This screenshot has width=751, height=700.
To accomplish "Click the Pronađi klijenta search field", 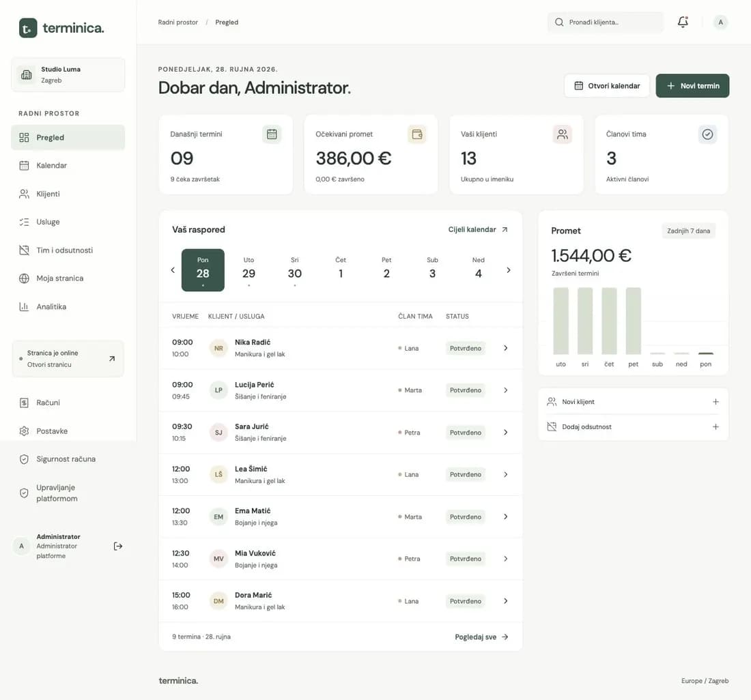I will pyautogui.click(x=606, y=22).
